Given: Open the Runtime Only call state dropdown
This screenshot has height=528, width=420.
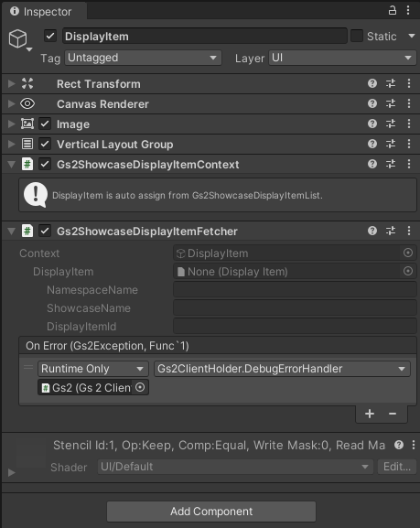Looking at the screenshot, I should click(93, 369).
